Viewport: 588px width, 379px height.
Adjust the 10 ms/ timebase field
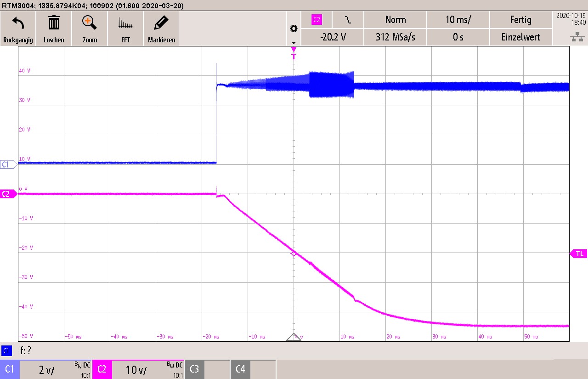click(458, 20)
